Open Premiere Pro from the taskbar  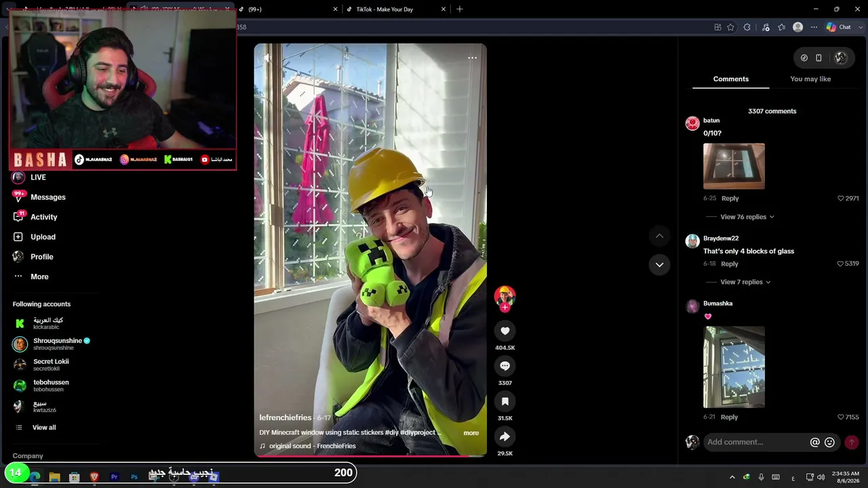[114, 477]
